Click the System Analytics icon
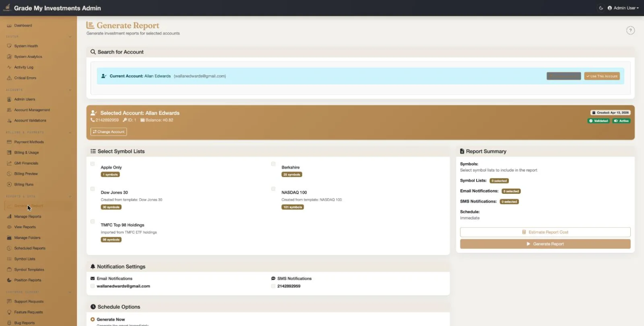Screen dimensions: 644x326 pos(9,57)
